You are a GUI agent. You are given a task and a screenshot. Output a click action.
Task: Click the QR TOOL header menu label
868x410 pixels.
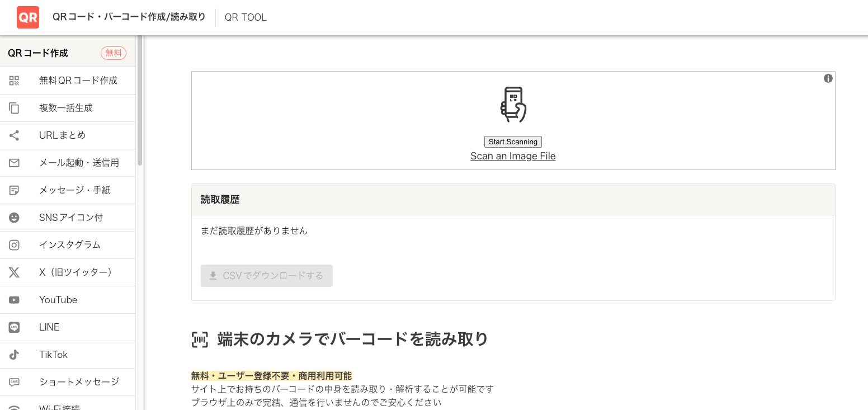(246, 17)
